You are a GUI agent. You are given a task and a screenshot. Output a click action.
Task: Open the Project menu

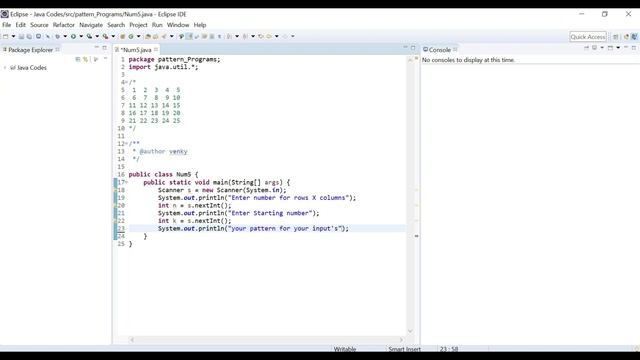[138, 25]
